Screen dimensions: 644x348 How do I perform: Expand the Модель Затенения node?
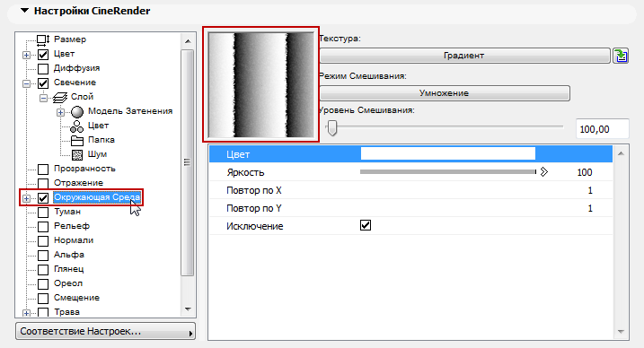point(61,112)
